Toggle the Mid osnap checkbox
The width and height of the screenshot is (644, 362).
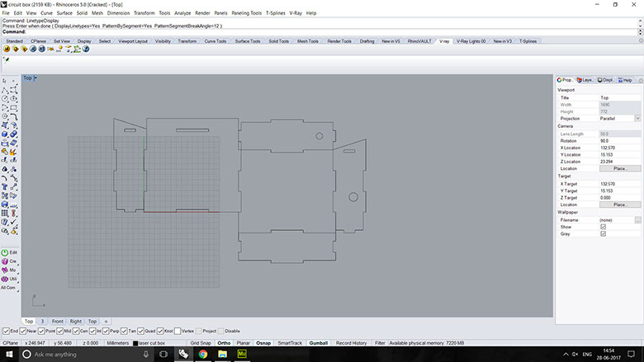[x=60, y=331]
